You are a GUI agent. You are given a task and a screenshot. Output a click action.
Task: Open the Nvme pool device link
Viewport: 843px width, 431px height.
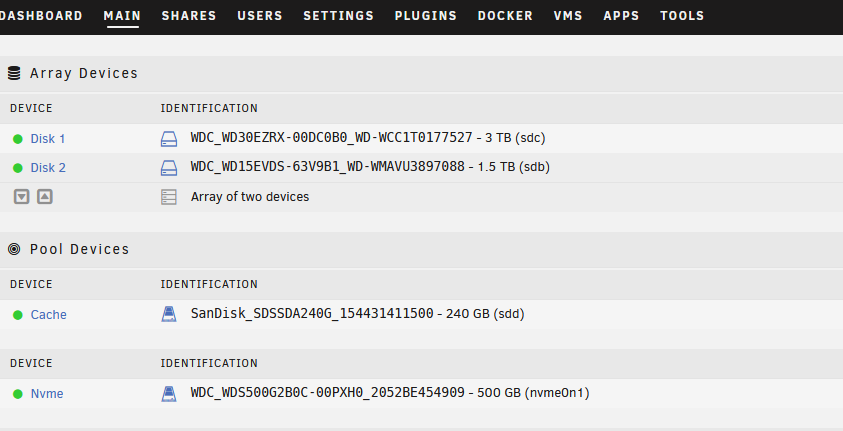pyautogui.click(x=47, y=393)
